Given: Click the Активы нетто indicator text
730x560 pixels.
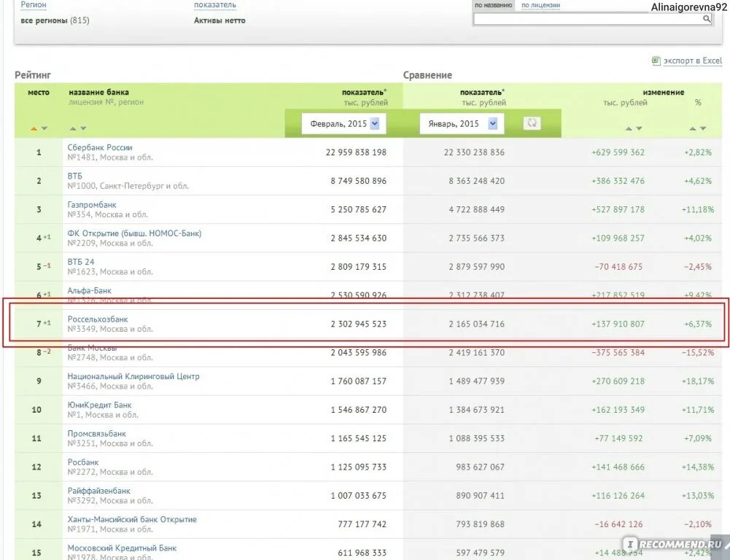Looking at the screenshot, I should 220,20.
